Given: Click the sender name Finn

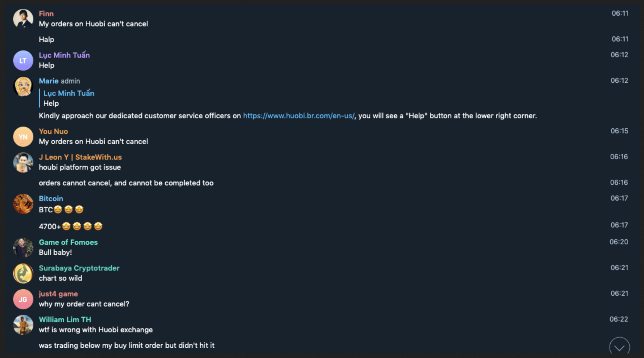Looking at the screenshot, I should point(46,14).
